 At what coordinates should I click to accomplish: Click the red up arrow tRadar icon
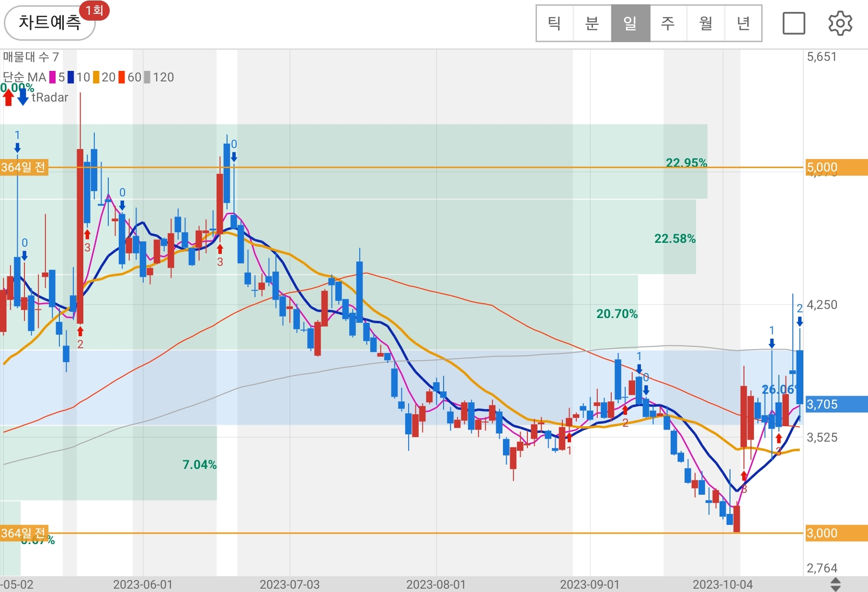click(8, 98)
